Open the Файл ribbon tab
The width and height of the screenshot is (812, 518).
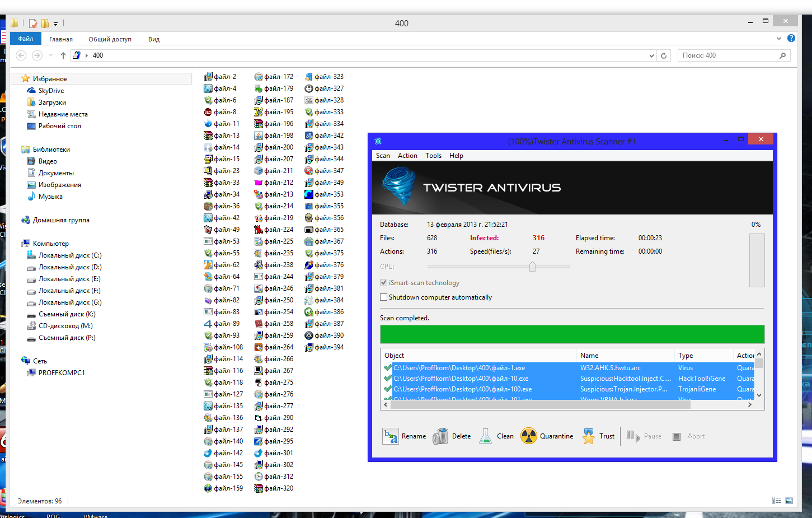pyautogui.click(x=25, y=39)
